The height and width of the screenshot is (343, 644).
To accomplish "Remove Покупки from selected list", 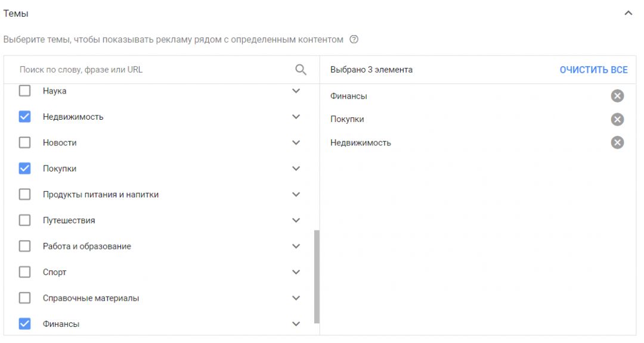I will [617, 119].
